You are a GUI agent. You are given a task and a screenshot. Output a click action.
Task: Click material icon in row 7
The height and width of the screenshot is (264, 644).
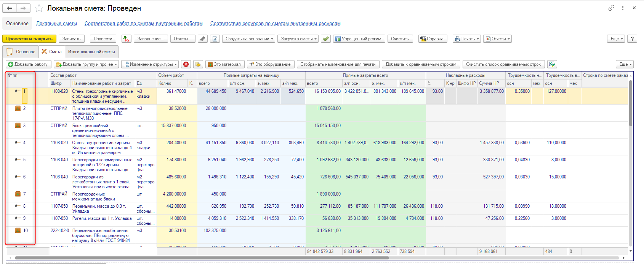(x=18, y=194)
